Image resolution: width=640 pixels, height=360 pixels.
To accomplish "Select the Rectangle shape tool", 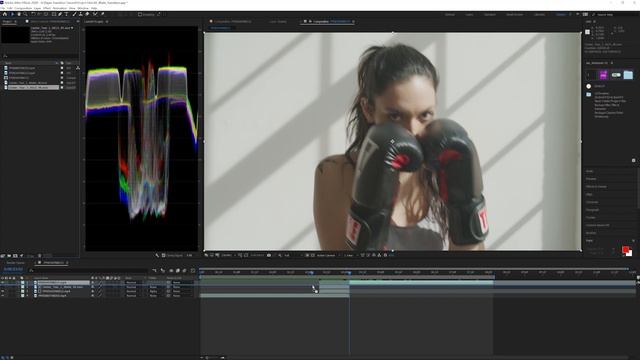I will tap(53, 14).
